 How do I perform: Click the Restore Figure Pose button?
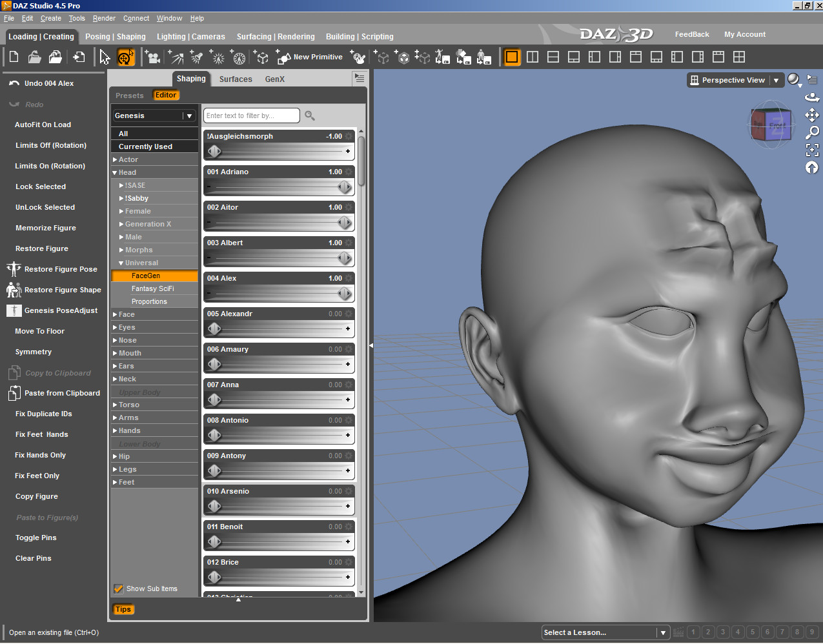click(x=61, y=269)
